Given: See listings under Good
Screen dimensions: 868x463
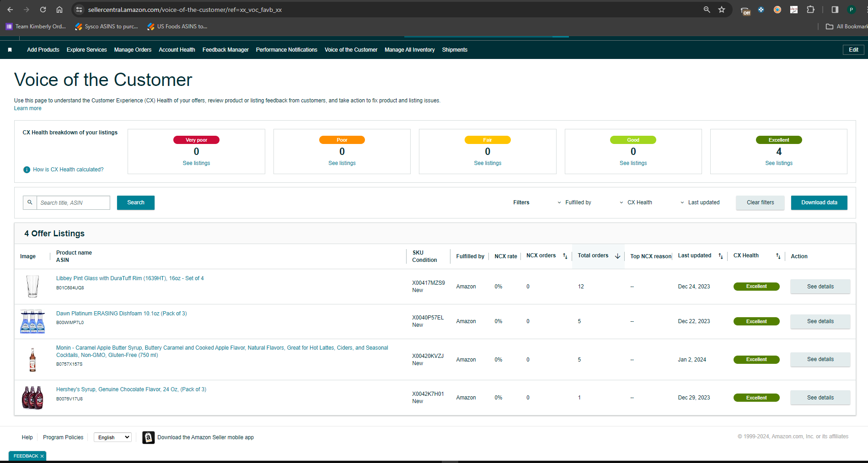Looking at the screenshot, I should click(633, 163).
